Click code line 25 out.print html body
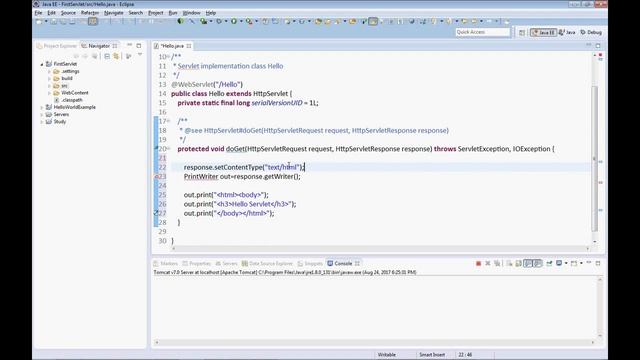Screen dimensions: 640x360 click(x=226, y=195)
